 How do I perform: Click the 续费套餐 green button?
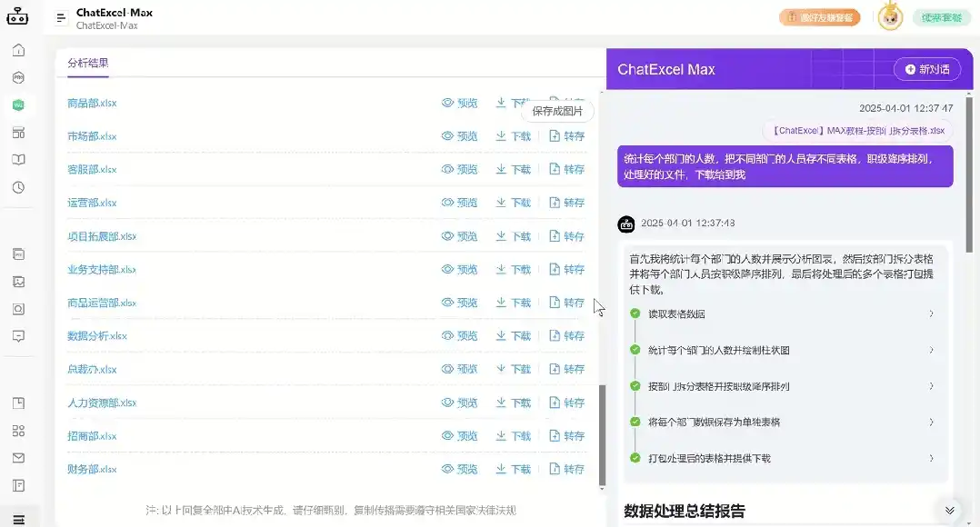pyautogui.click(x=941, y=17)
